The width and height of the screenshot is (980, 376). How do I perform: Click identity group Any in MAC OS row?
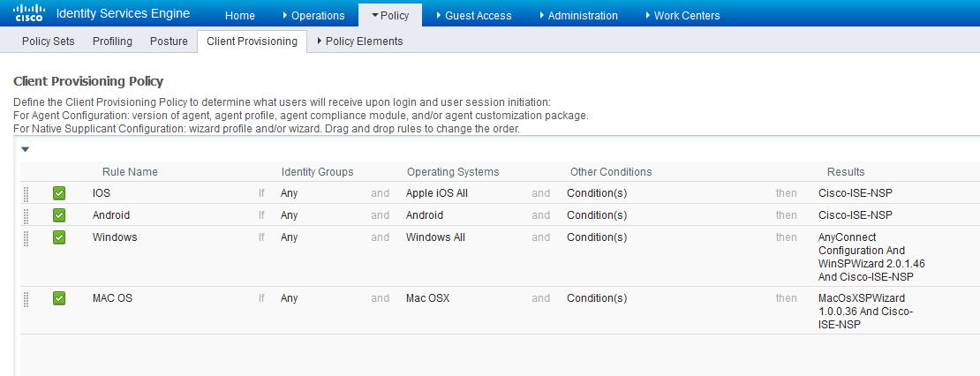point(290,298)
